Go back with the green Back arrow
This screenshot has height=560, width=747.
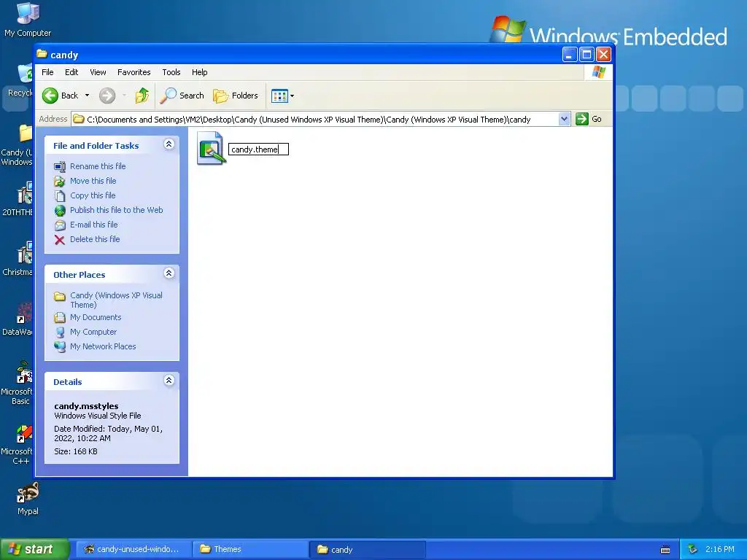click(60, 96)
